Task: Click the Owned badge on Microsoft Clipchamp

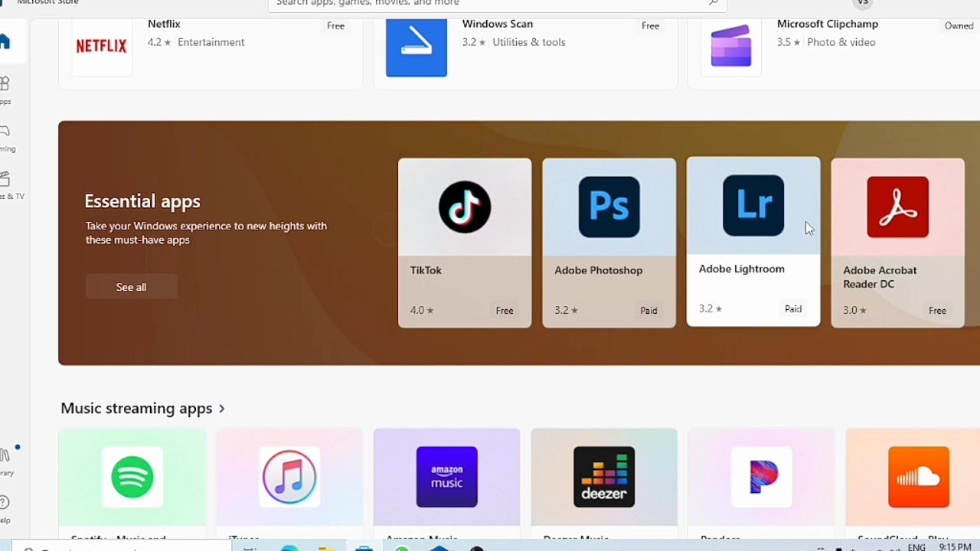Action: click(959, 26)
